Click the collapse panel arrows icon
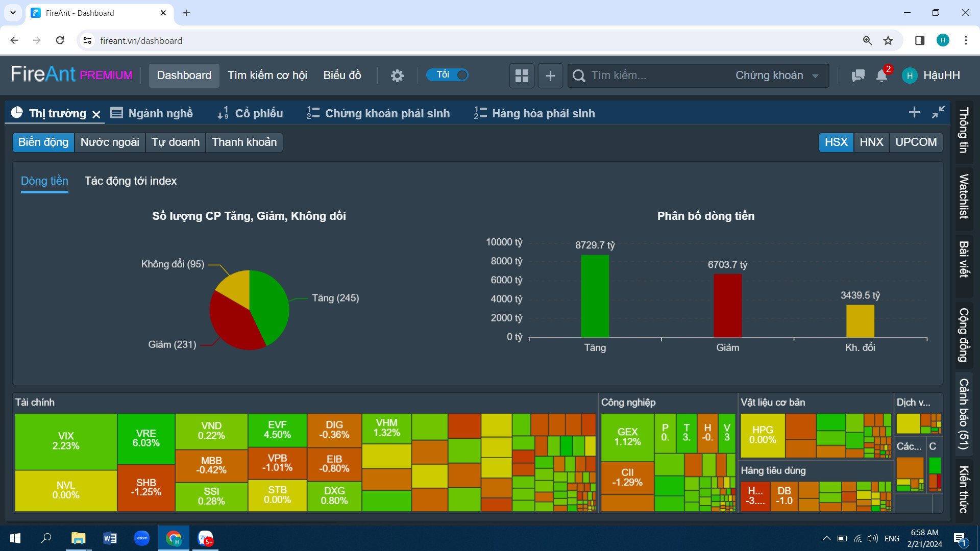The image size is (980, 551). pyautogui.click(x=938, y=112)
